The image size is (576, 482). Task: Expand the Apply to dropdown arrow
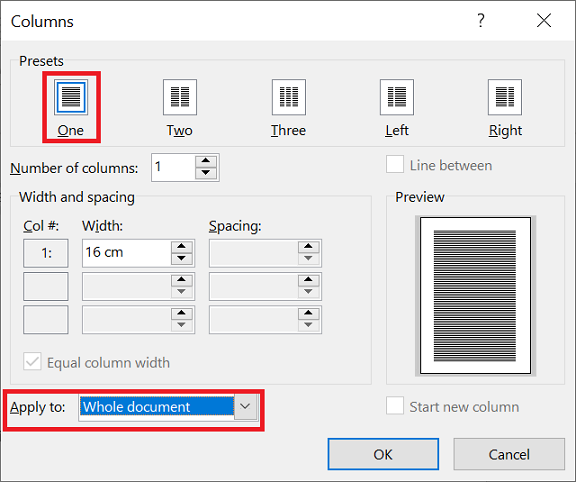245,407
